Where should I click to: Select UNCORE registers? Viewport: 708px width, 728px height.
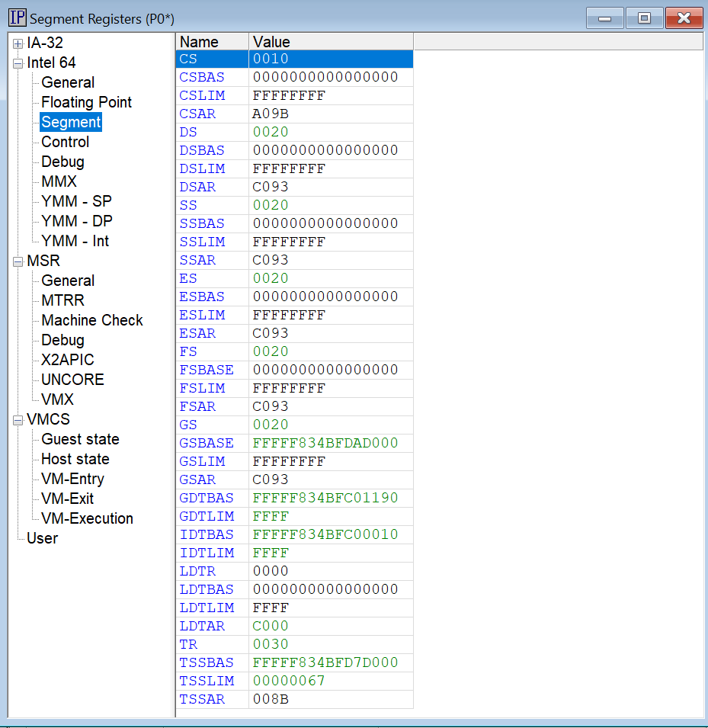tap(72, 380)
